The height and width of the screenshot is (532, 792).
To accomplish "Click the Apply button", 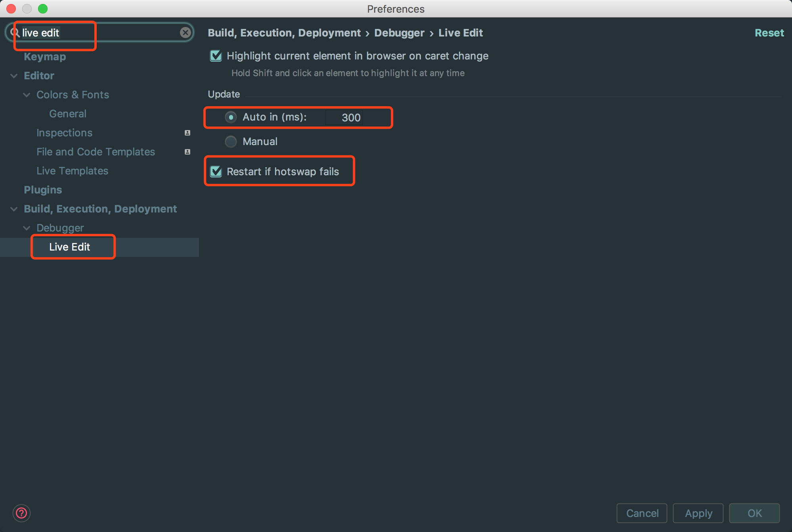I will click(x=698, y=513).
